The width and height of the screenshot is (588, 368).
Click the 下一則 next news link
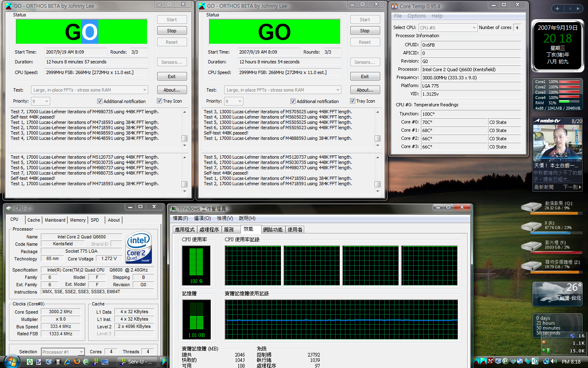point(572,187)
